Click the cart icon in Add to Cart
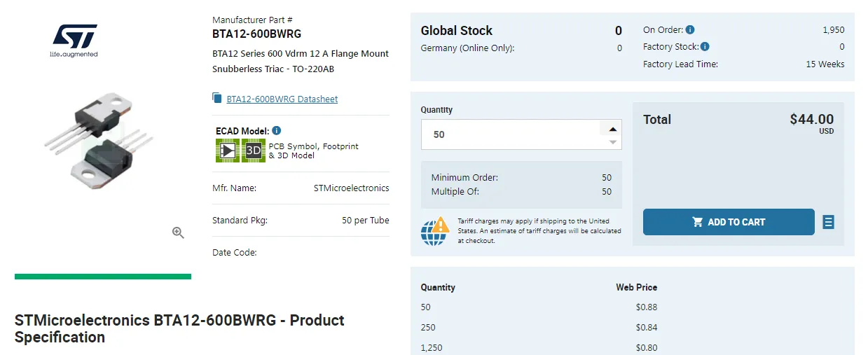Viewport: 868px width, 355px height. pos(697,222)
